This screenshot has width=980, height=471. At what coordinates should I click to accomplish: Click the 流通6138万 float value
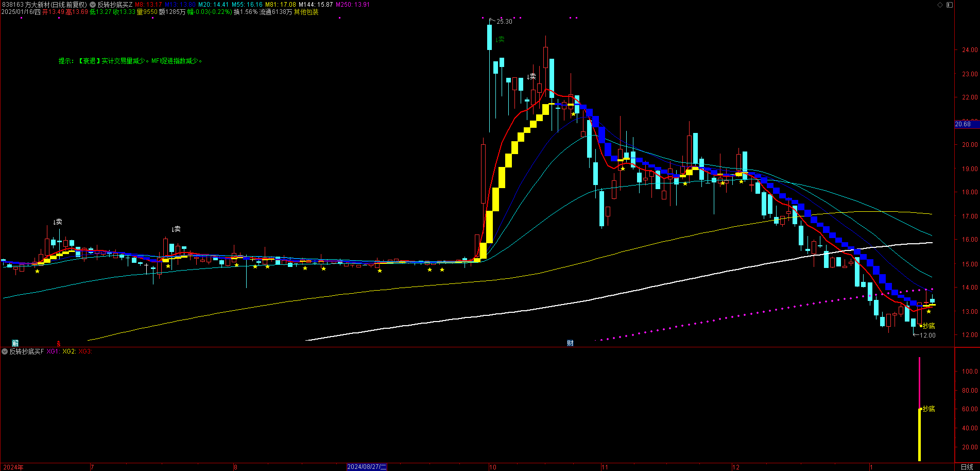pyautogui.click(x=276, y=12)
